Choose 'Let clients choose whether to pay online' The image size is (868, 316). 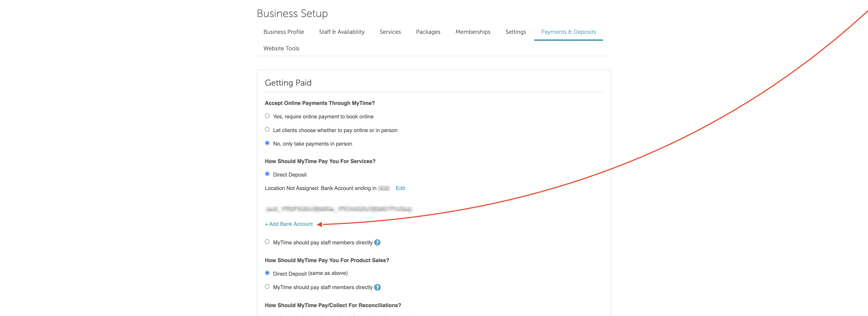267,130
